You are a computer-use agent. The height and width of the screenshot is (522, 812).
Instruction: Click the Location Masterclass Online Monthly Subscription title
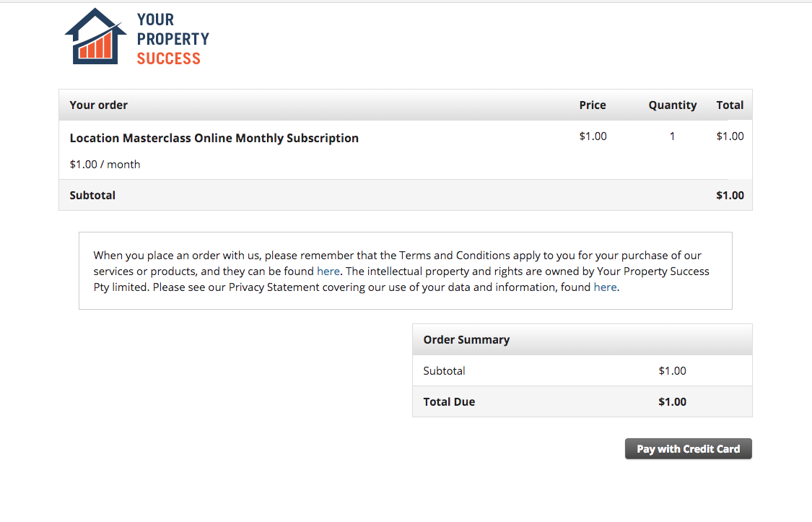coord(214,138)
